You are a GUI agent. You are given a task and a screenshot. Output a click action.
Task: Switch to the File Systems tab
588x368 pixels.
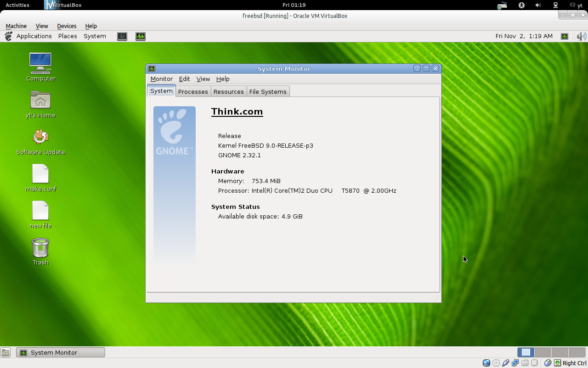pyautogui.click(x=268, y=92)
